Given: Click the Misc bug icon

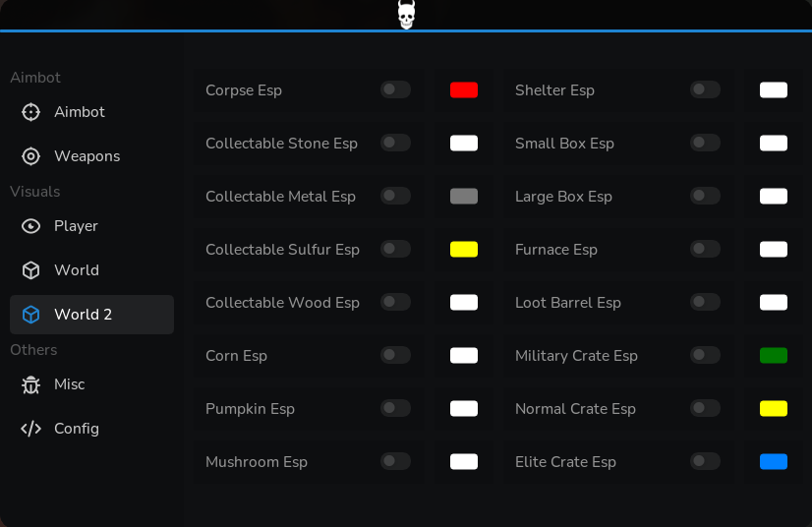Looking at the screenshot, I should (30, 384).
